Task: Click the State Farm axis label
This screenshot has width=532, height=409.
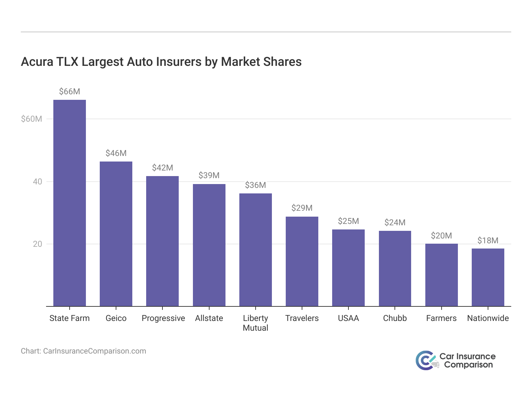Action: 70,318
